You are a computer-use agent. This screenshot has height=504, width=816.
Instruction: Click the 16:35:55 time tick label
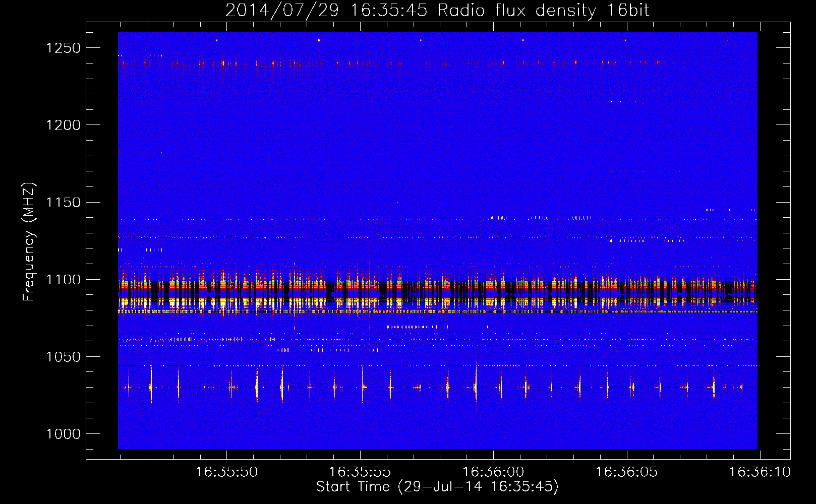coord(360,472)
